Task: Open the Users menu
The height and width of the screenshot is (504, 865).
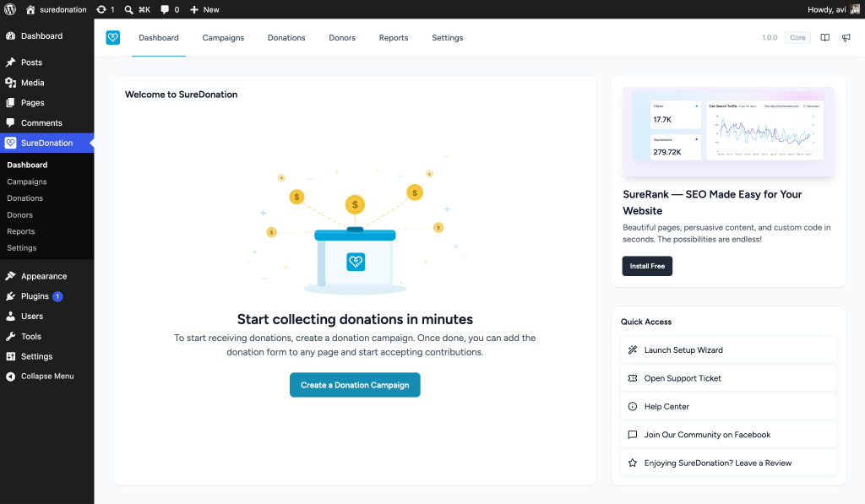Action: tap(47, 317)
